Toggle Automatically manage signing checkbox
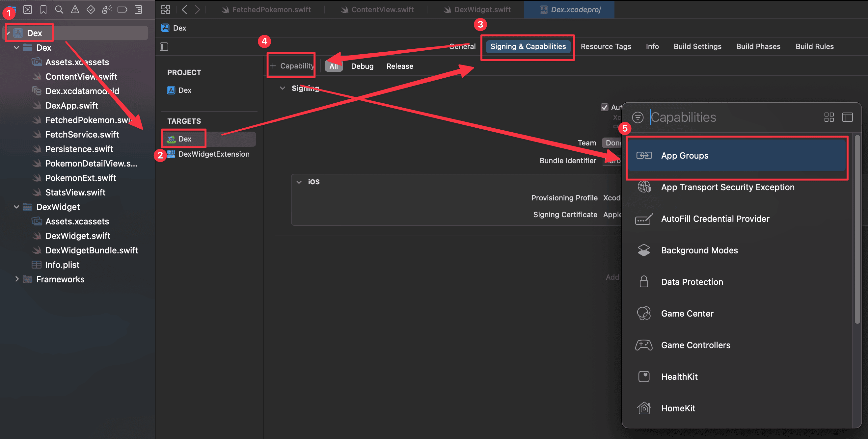Viewport: 868px width, 439px height. (605, 107)
